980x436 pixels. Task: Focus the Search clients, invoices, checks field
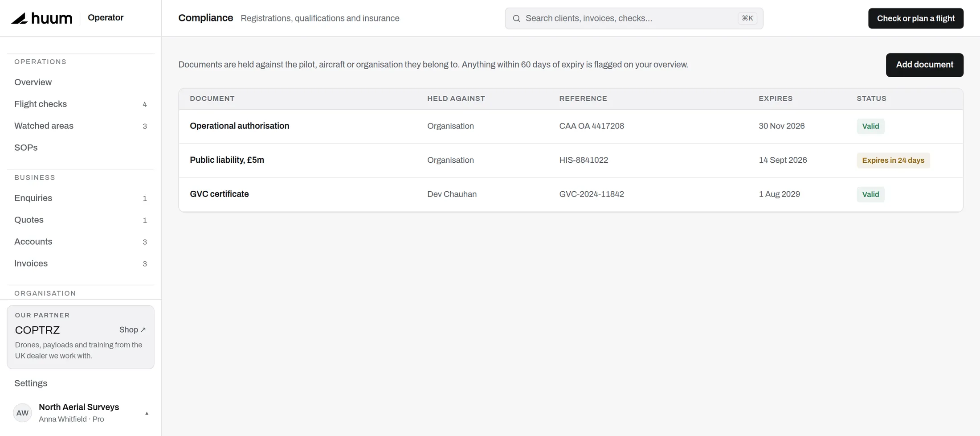click(634, 18)
